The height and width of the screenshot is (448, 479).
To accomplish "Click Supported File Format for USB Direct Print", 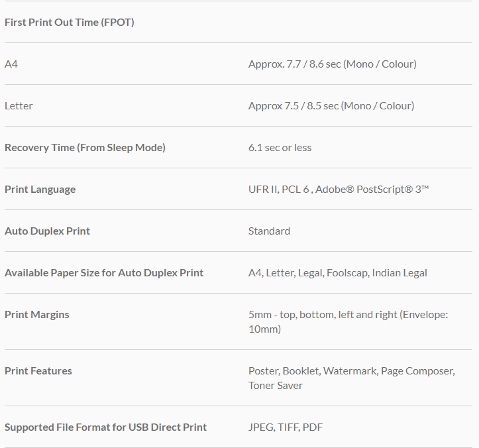I will coord(105,427).
